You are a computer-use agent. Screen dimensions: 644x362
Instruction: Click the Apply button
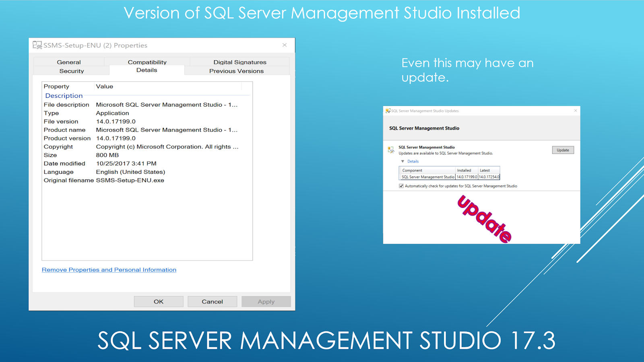coord(266,302)
